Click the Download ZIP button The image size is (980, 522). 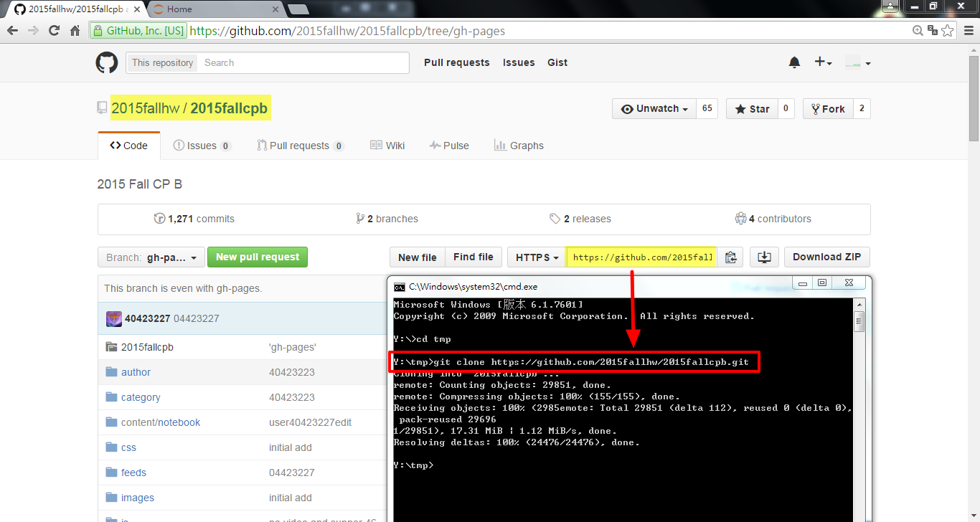[827, 257]
